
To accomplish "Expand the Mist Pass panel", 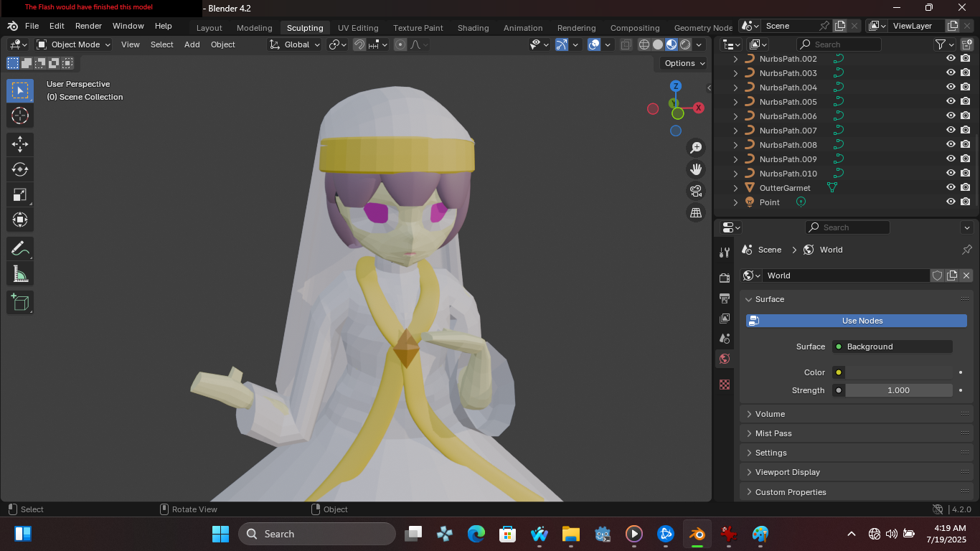I will [x=857, y=433].
